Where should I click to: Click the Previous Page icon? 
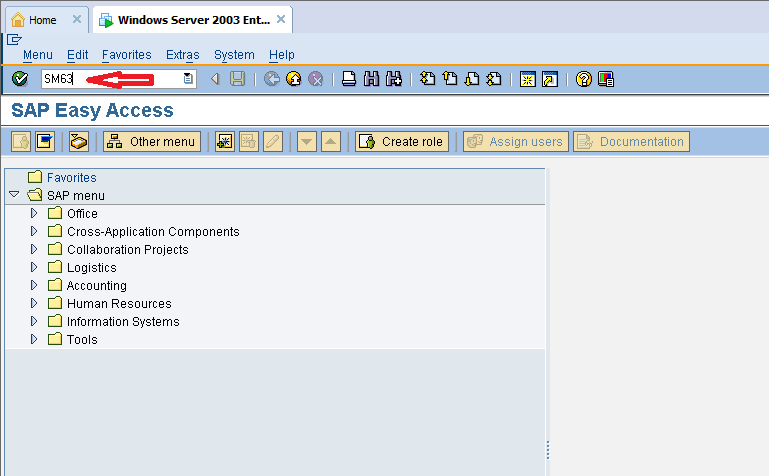pyautogui.click(x=450, y=79)
